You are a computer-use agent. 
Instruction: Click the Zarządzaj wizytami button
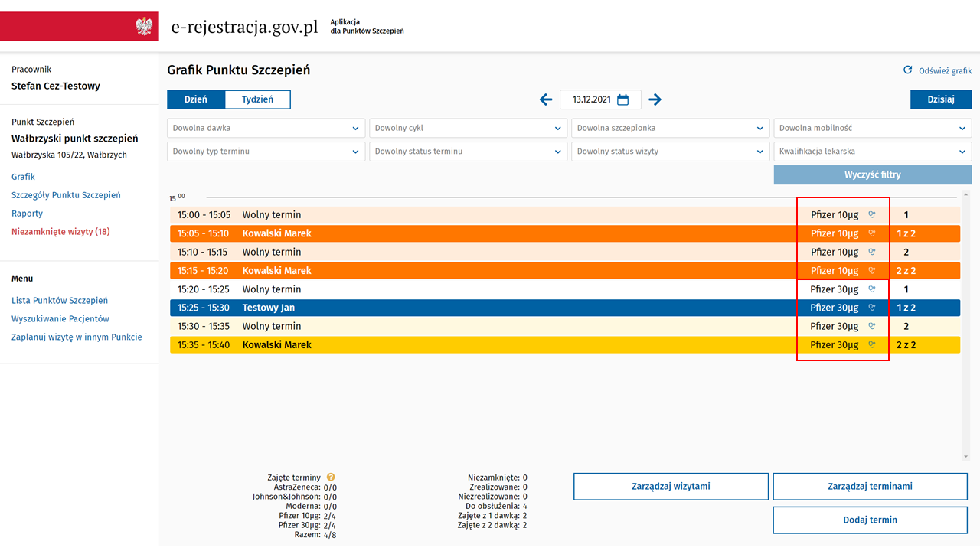pyautogui.click(x=671, y=486)
